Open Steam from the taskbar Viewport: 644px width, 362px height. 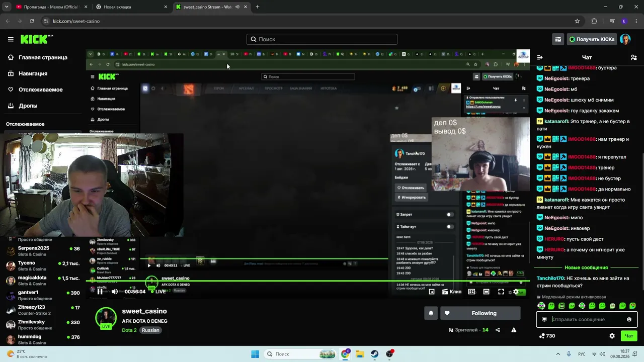[x=375, y=354]
